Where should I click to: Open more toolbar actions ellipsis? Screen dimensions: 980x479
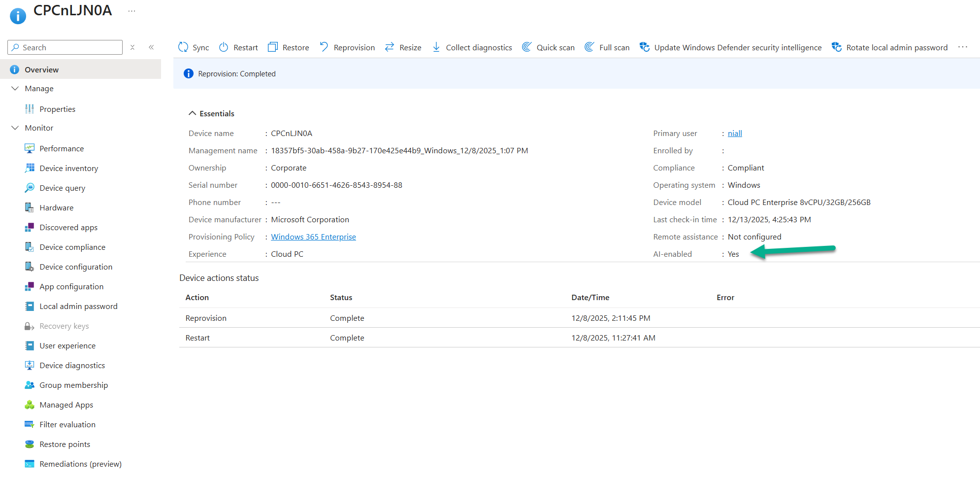click(963, 47)
